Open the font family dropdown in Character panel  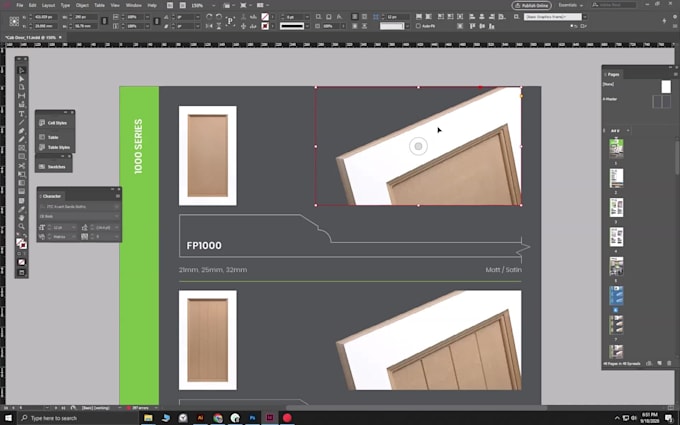pos(117,207)
